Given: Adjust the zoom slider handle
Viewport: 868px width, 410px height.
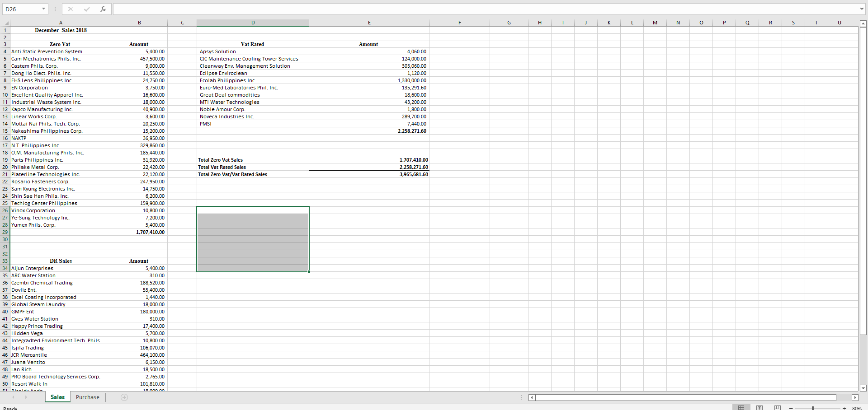Looking at the screenshot, I should pyautogui.click(x=813, y=408).
